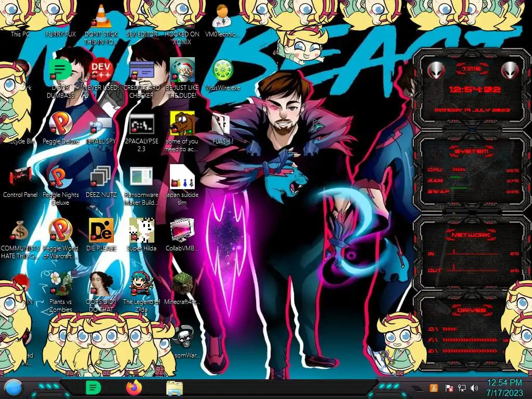Open the green chat app in taskbar
Screen dimensions: 532x399
[x=93, y=388]
